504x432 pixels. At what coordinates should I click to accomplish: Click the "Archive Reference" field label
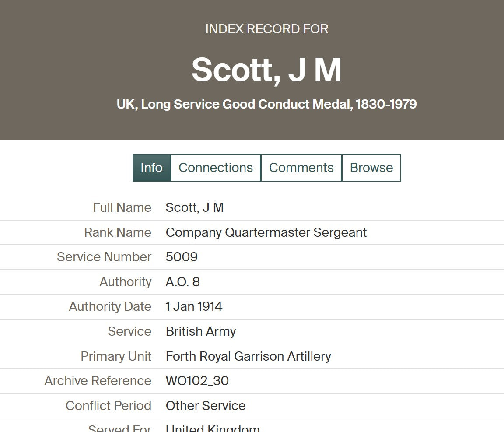(98, 381)
